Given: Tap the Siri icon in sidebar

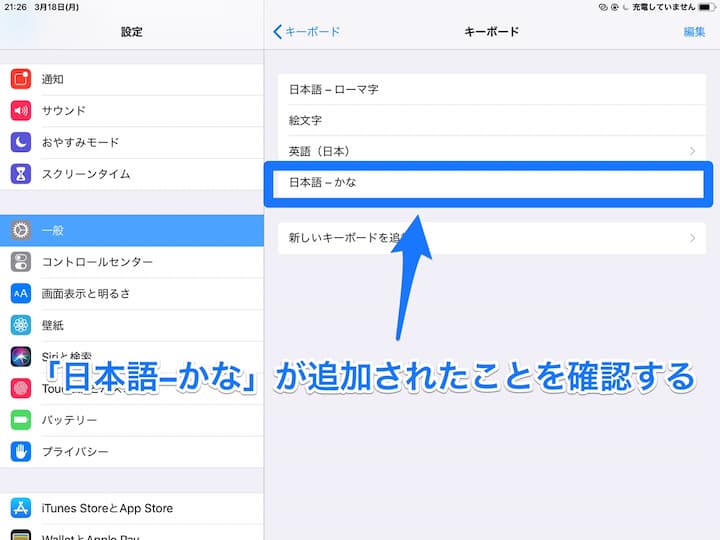Looking at the screenshot, I should pyautogui.click(x=21, y=357).
